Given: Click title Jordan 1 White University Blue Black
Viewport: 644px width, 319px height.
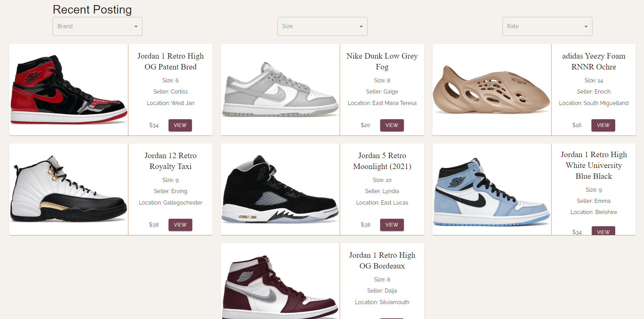Looking at the screenshot, I should (x=594, y=165).
